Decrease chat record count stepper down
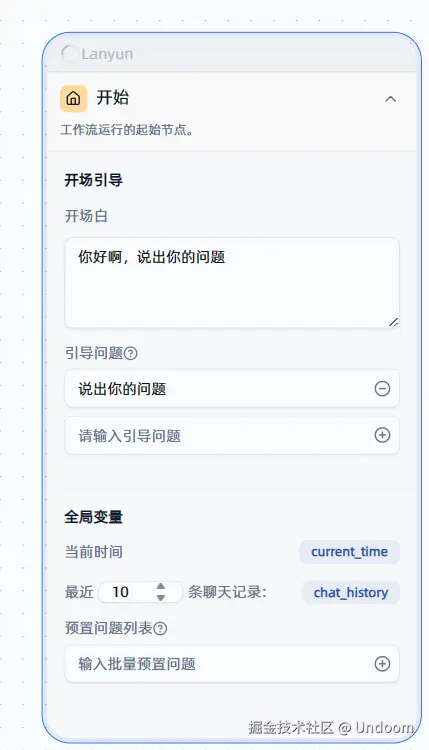 coord(161,597)
